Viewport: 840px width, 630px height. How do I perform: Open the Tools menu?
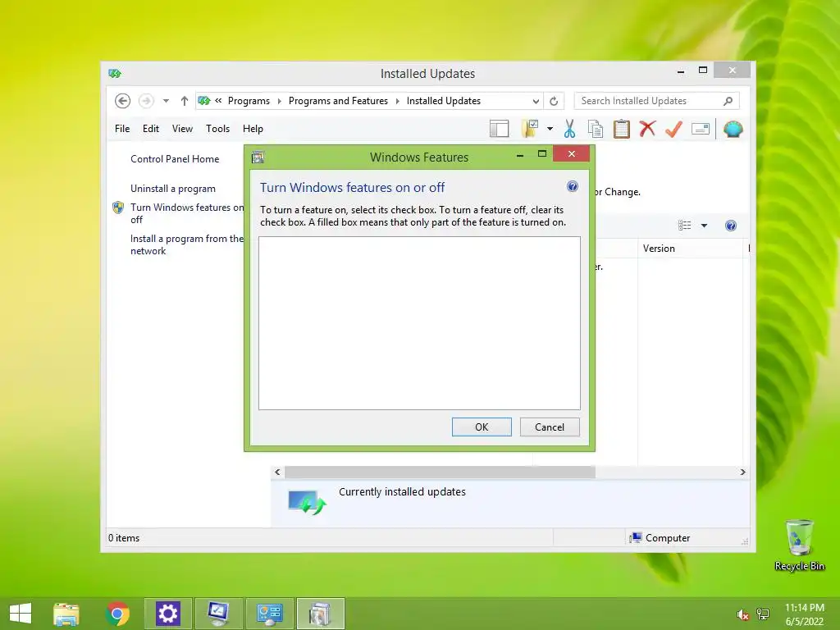pyautogui.click(x=217, y=129)
